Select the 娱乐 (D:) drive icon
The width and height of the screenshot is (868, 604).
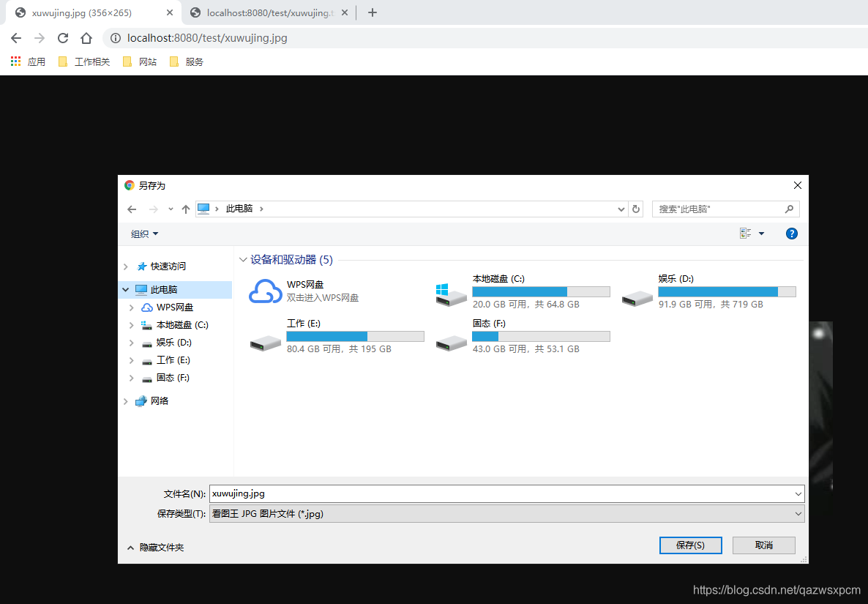[x=637, y=298]
